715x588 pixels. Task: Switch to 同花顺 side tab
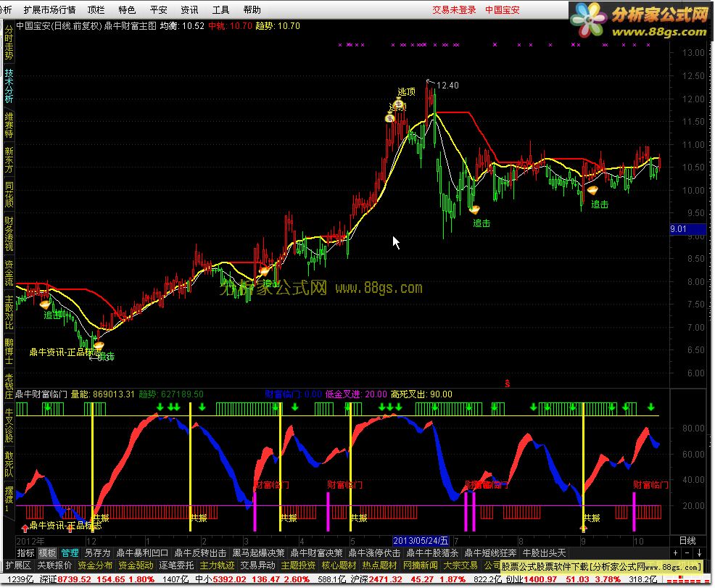(x=9, y=194)
